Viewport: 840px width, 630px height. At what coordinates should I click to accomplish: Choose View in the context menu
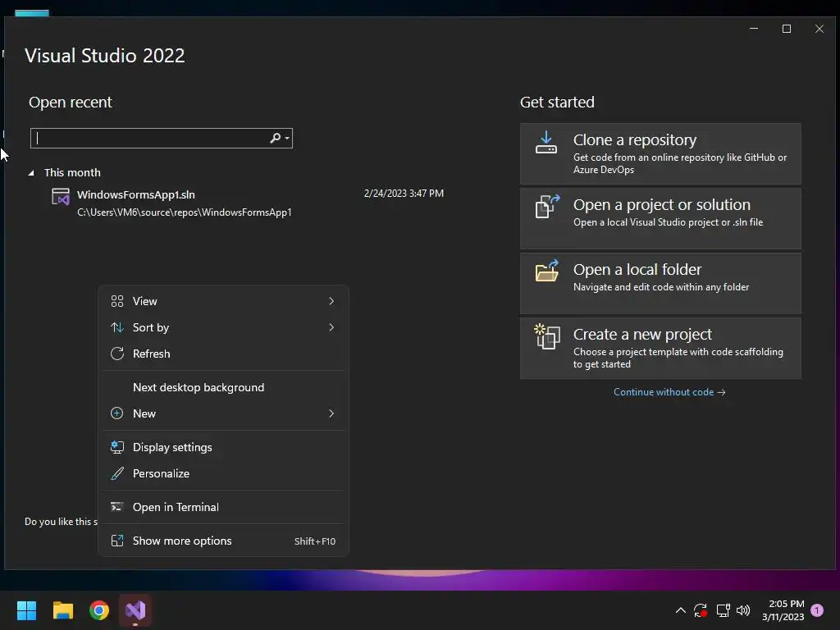(x=223, y=301)
